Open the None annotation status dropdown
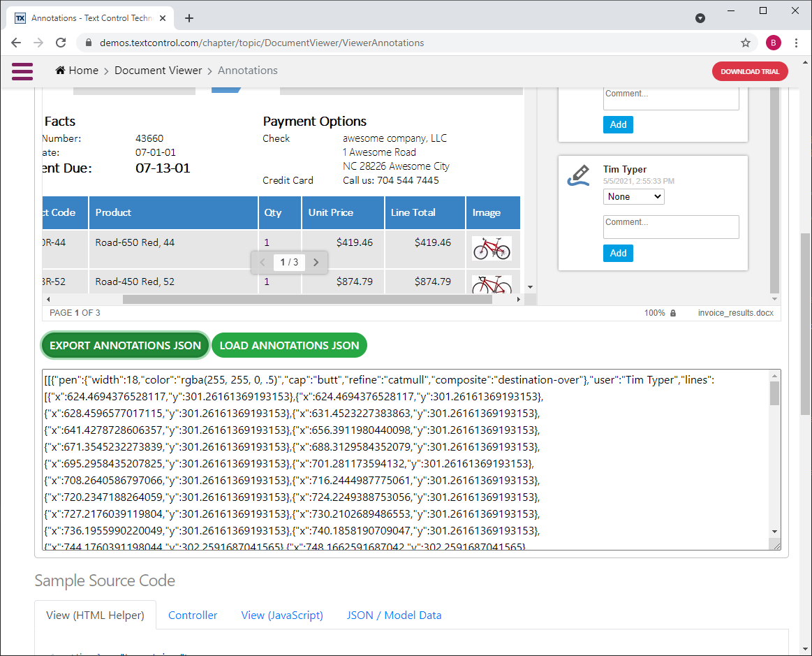Screen dimensions: 812x656 pos(633,196)
